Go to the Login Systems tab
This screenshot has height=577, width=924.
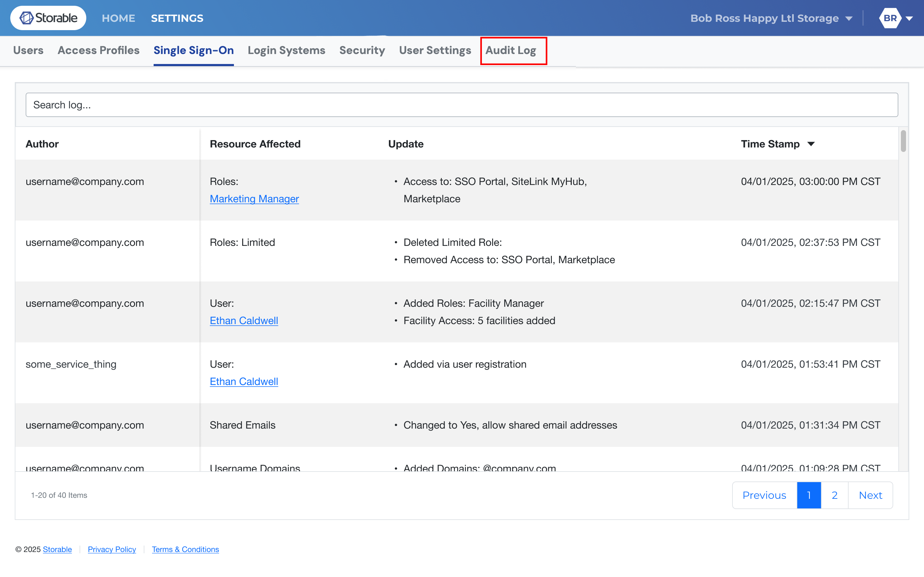(x=287, y=50)
